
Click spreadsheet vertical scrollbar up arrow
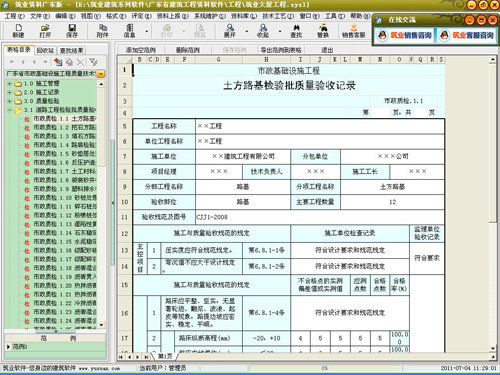coord(493,59)
